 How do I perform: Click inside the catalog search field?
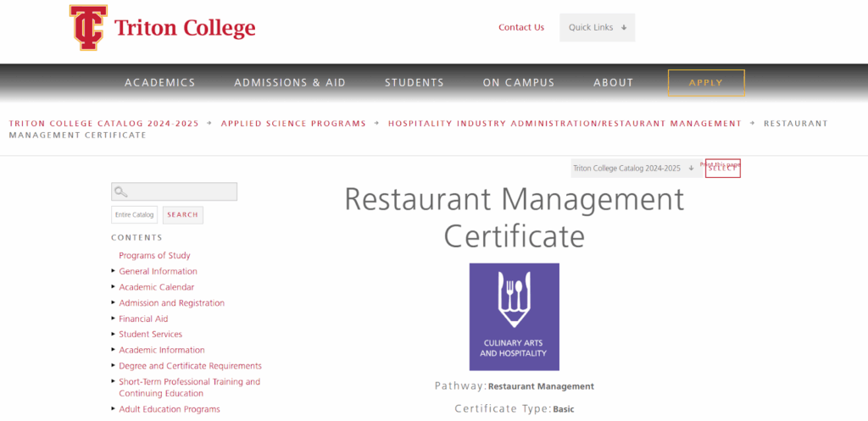pyautogui.click(x=174, y=192)
